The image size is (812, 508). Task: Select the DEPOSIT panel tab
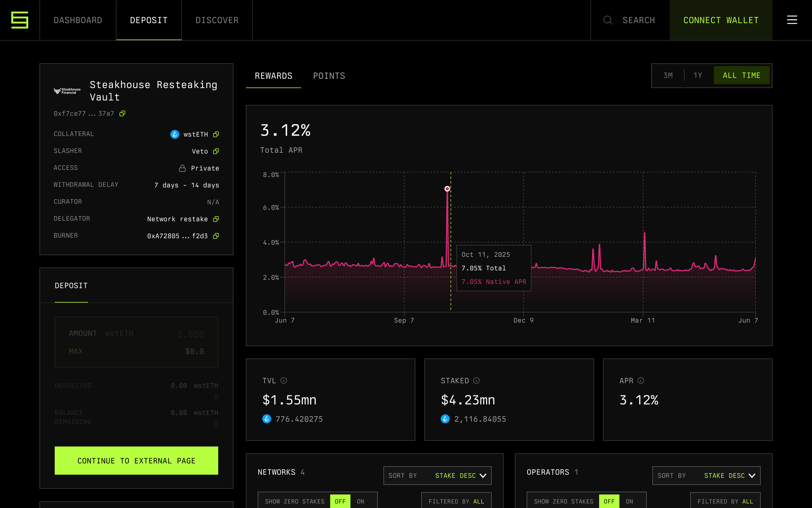tap(71, 286)
